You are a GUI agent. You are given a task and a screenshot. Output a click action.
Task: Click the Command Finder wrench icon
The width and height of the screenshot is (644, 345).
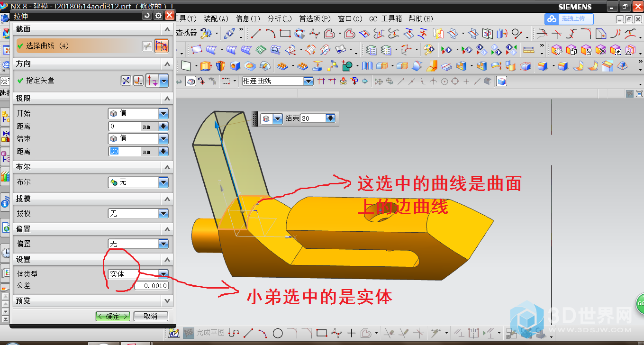tap(206, 33)
